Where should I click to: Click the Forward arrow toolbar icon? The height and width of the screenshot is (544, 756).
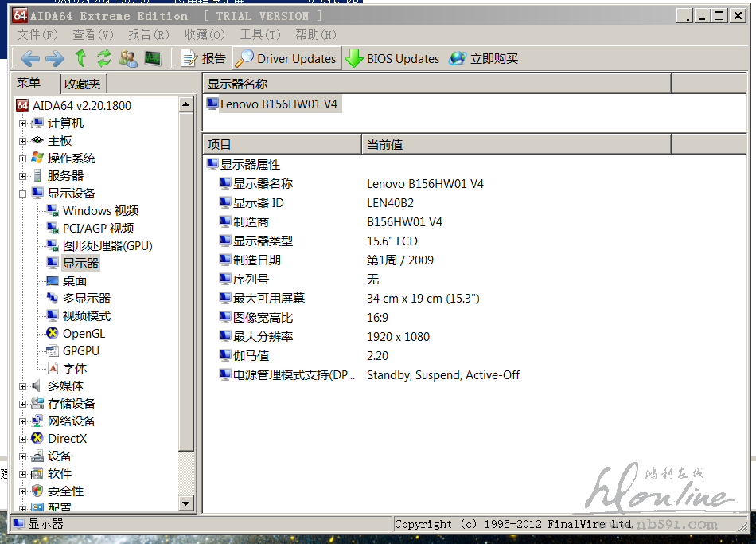(x=54, y=58)
